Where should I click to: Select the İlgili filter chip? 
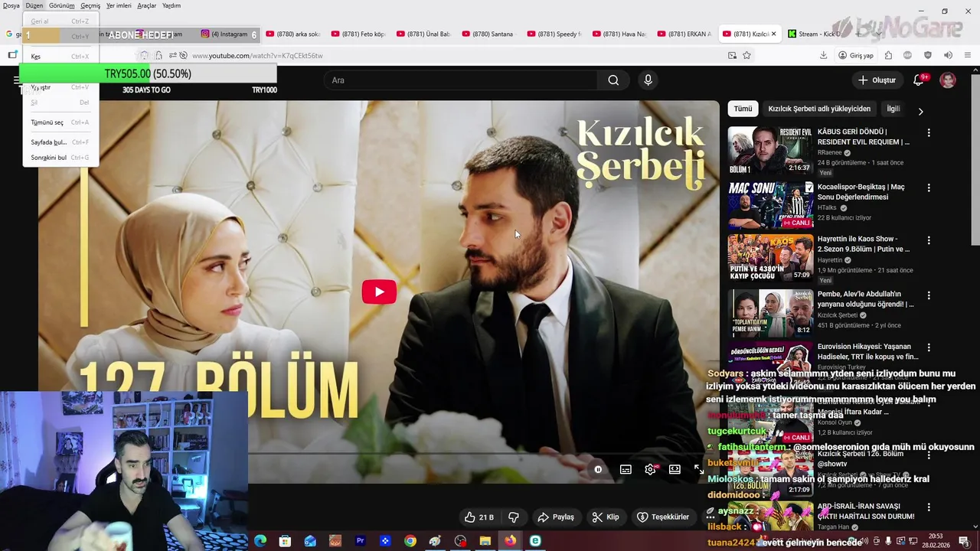893,109
